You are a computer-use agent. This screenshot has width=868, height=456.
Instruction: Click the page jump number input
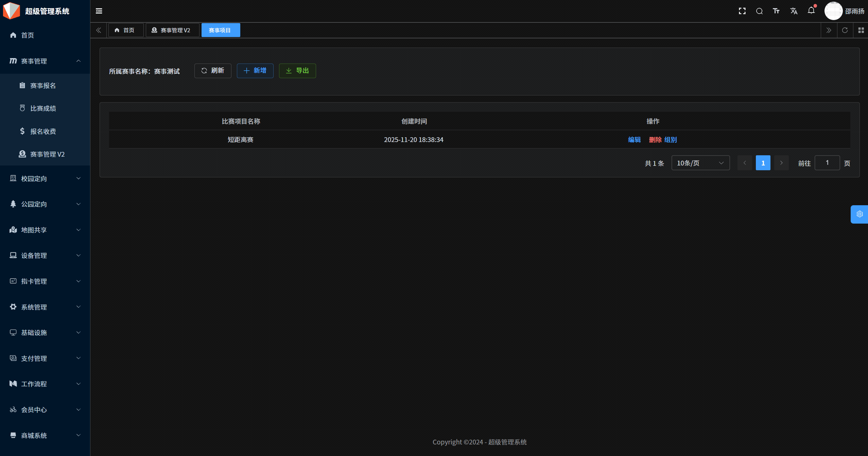tap(827, 163)
